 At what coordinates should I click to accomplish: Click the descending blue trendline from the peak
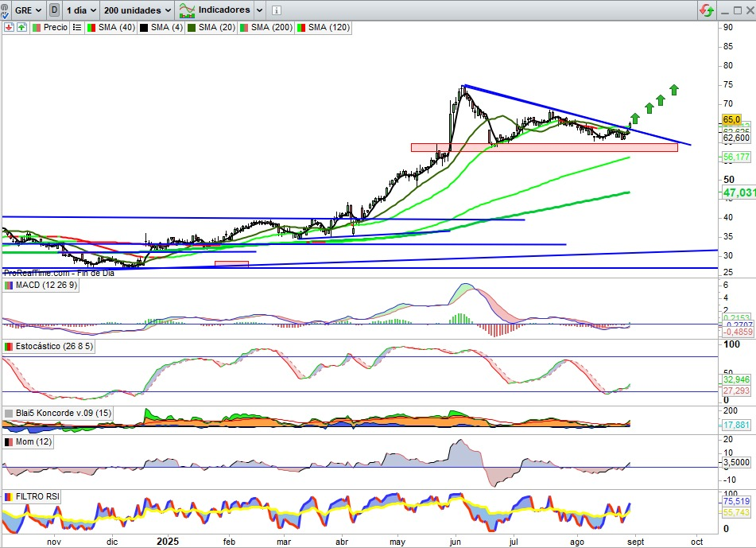point(576,115)
